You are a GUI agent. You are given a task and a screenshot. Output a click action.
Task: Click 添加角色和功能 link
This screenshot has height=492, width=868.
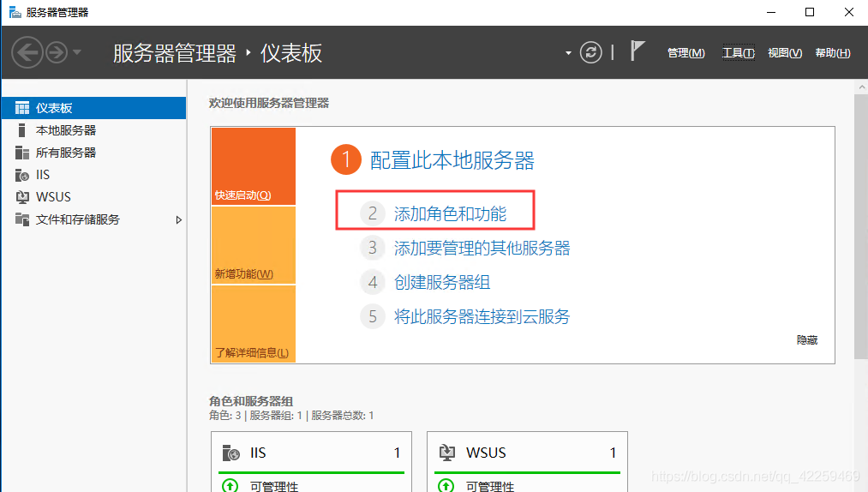click(x=450, y=213)
